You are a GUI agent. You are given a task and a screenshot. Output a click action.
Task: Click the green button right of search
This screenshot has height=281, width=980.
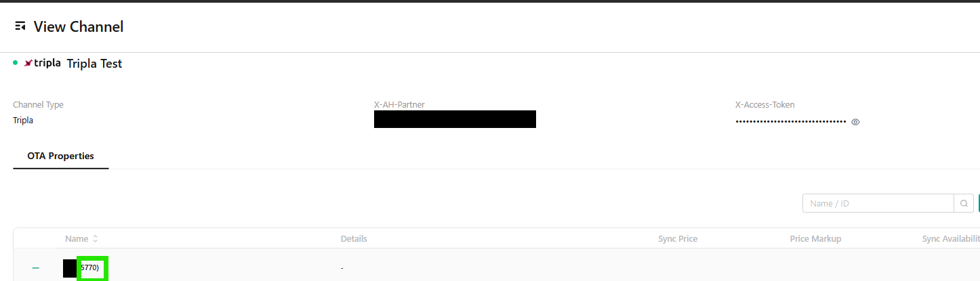point(978,203)
